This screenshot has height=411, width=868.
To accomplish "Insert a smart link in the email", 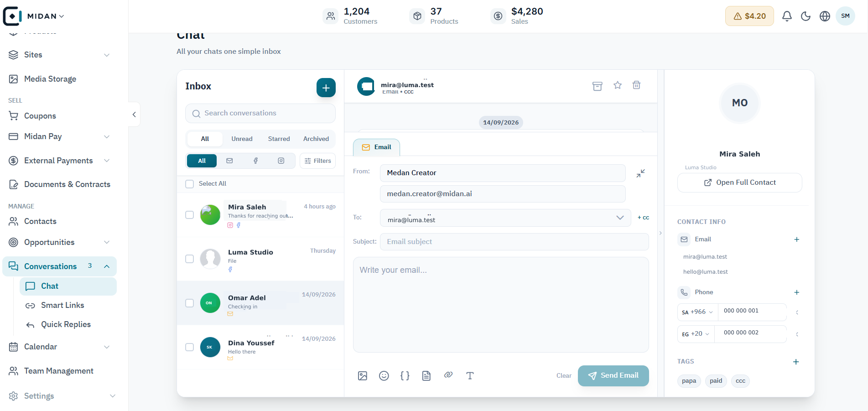I will coord(448,375).
